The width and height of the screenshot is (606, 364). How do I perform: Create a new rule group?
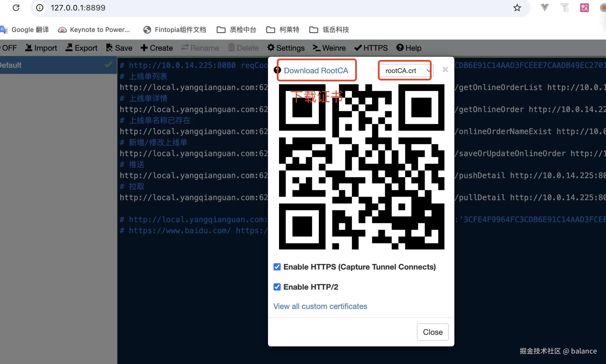click(157, 48)
